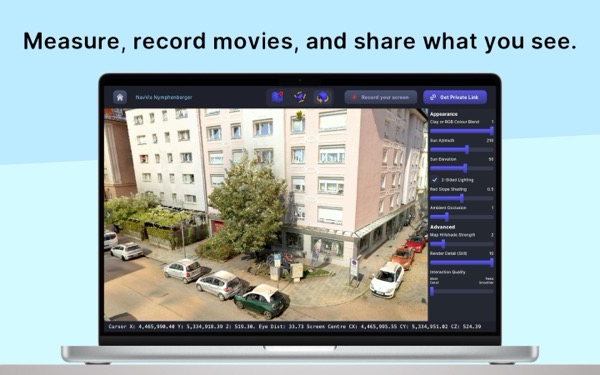Click the measure tool icon in toolbar
The height and width of the screenshot is (375, 600).
(300, 97)
